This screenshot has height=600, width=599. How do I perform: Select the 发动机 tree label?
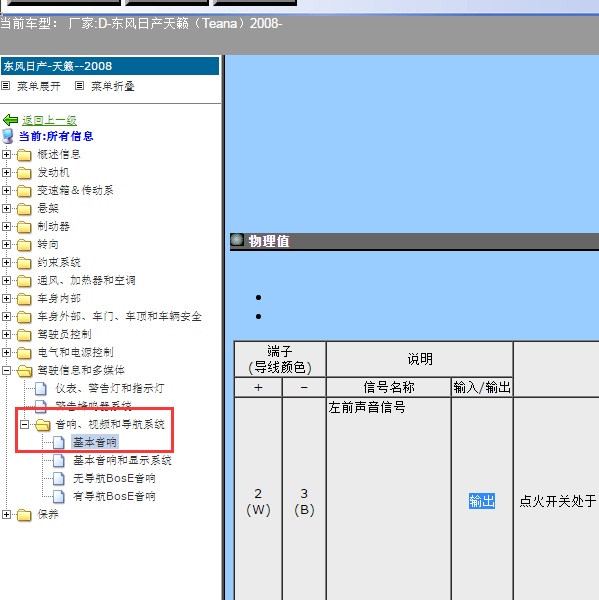pos(53,172)
